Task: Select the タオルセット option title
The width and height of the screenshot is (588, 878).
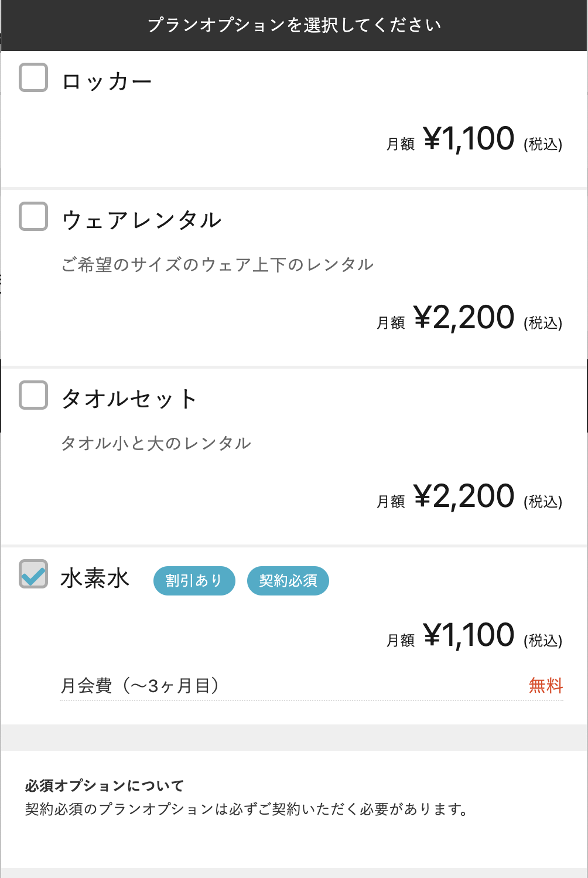Action: pyautogui.click(x=129, y=399)
